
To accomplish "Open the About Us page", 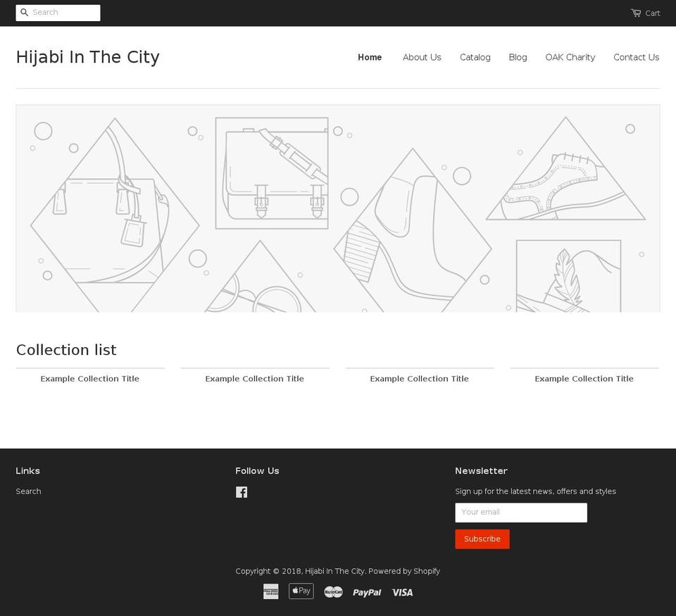I will [x=422, y=57].
